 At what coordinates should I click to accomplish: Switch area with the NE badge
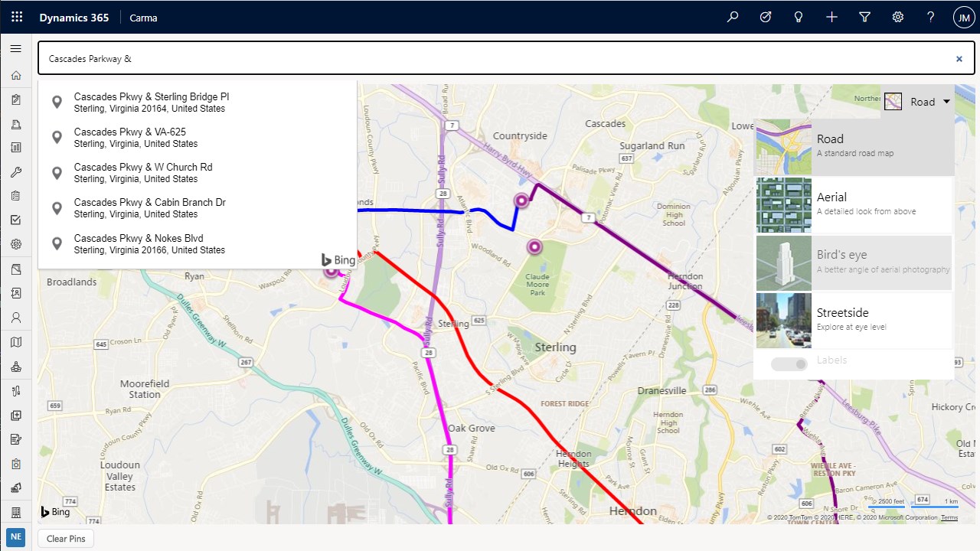pyautogui.click(x=16, y=538)
